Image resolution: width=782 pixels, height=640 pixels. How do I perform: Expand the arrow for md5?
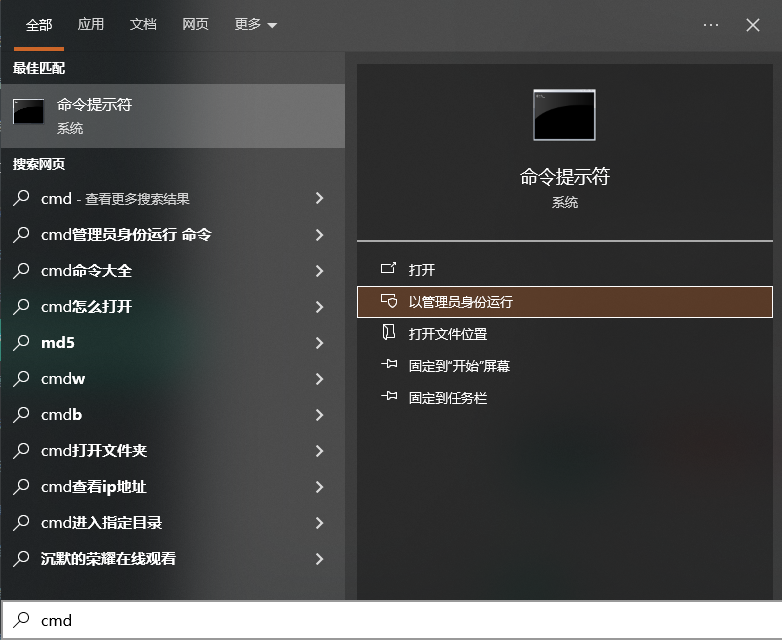coord(320,342)
